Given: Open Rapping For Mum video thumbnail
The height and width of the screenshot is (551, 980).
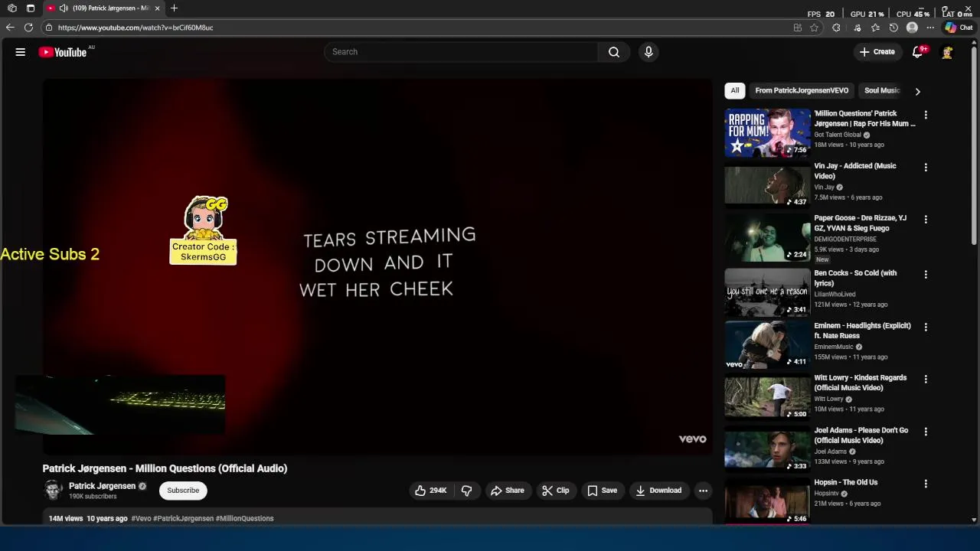Looking at the screenshot, I should coord(767,132).
